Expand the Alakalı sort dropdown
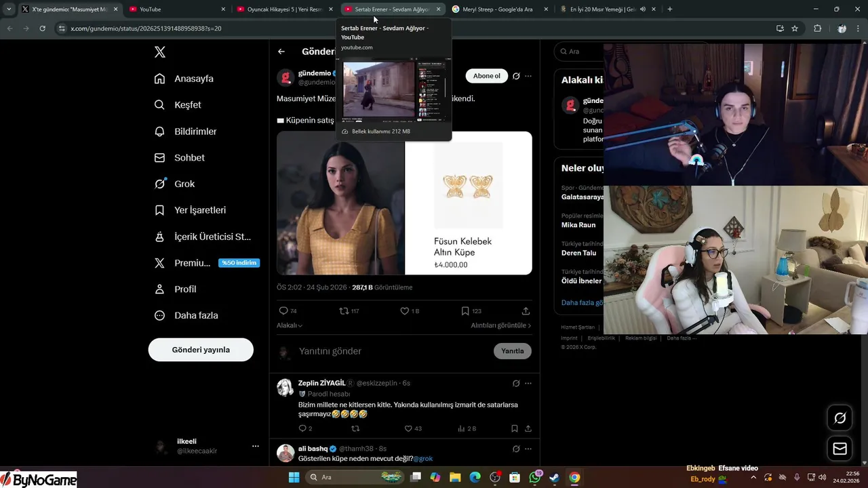This screenshot has width=868, height=488. pos(290,325)
